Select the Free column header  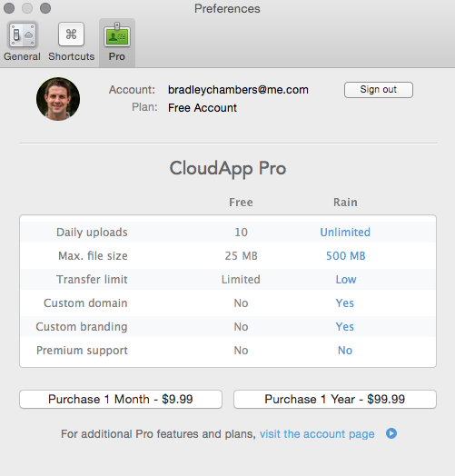[x=241, y=203]
